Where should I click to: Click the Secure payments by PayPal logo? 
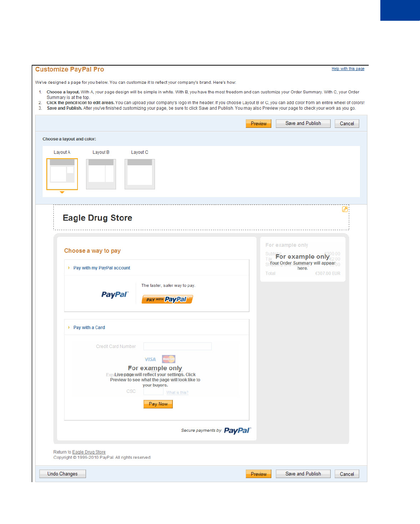(238, 431)
